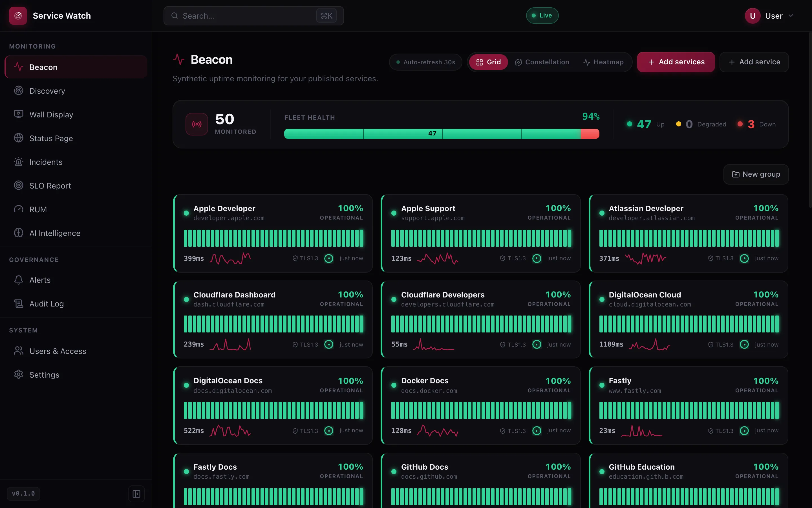Click the Incidents siren icon
Viewport: 812px width, 508px height.
[x=18, y=162]
